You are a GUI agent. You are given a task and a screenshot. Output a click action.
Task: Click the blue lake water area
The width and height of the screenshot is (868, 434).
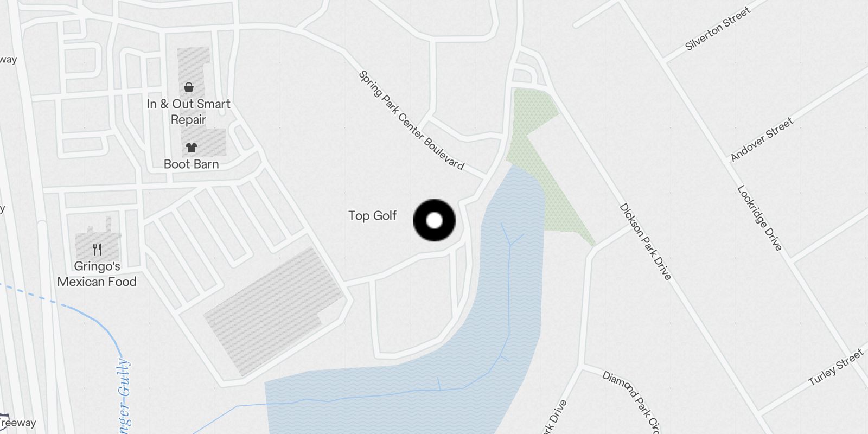click(x=412, y=380)
